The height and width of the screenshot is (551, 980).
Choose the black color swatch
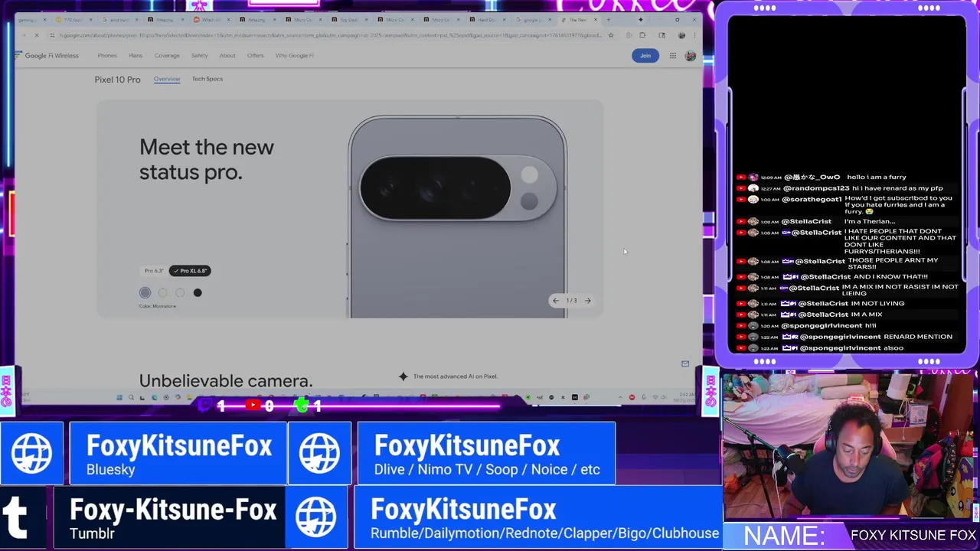click(198, 292)
